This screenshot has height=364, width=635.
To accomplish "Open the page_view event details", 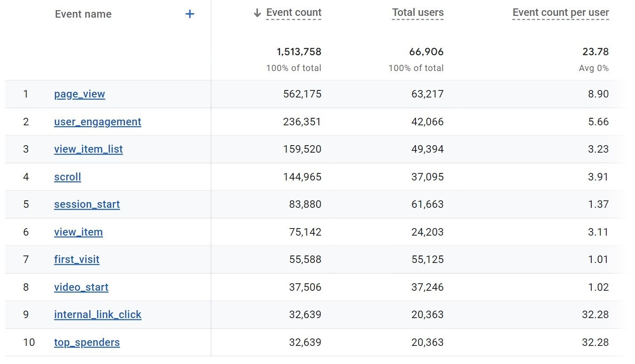I will click(x=79, y=94).
